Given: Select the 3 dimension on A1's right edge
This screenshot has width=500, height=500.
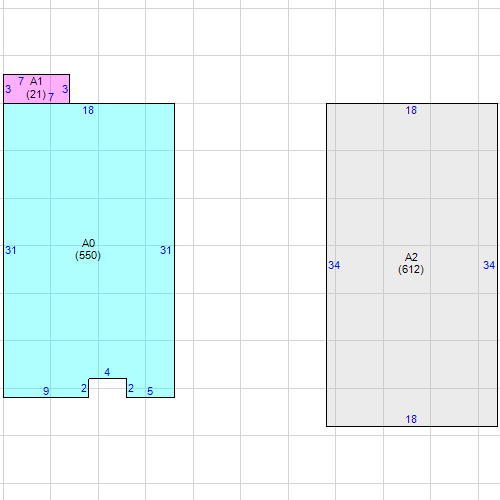Looking at the screenshot, I should coord(65,89).
